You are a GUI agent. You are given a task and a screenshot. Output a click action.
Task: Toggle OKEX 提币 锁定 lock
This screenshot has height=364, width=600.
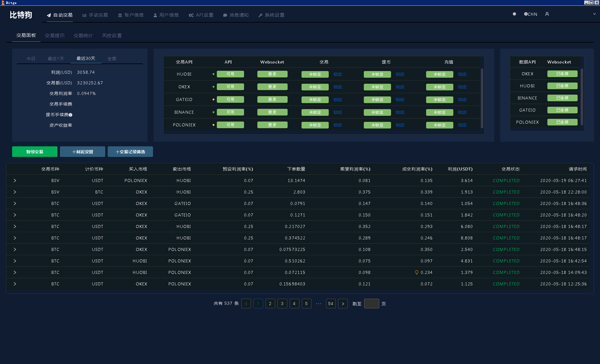(400, 87)
